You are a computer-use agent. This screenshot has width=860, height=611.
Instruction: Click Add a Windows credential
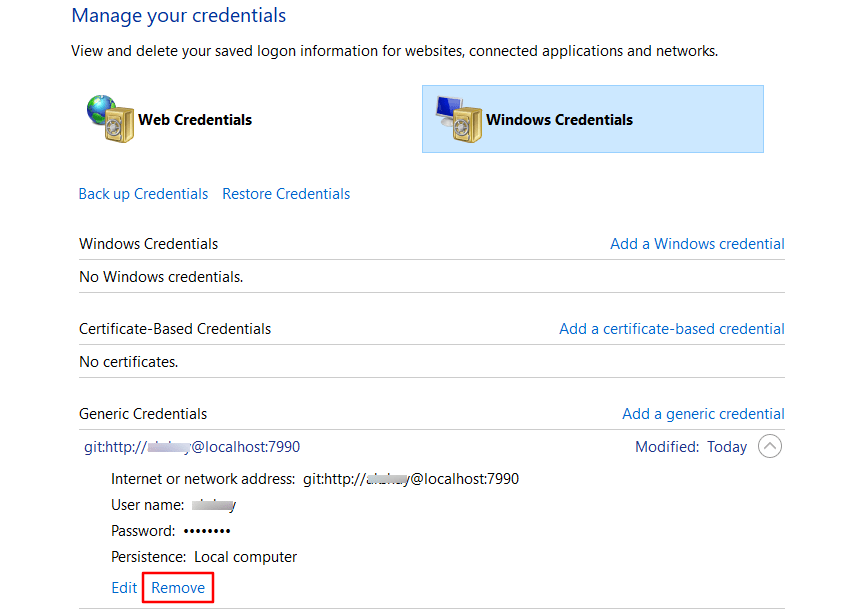tap(697, 243)
